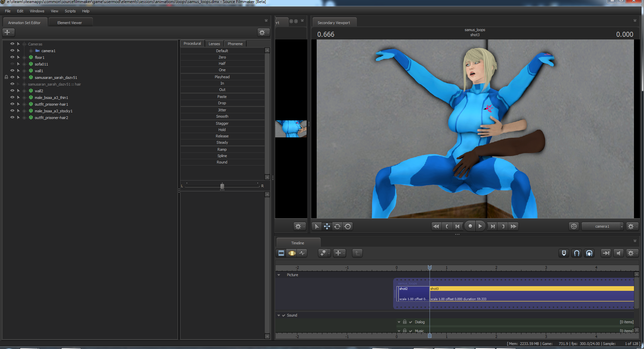Expand outfit_prisoner-hair1 tree node
The height and width of the screenshot is (349, 644).
pos(24,104)
